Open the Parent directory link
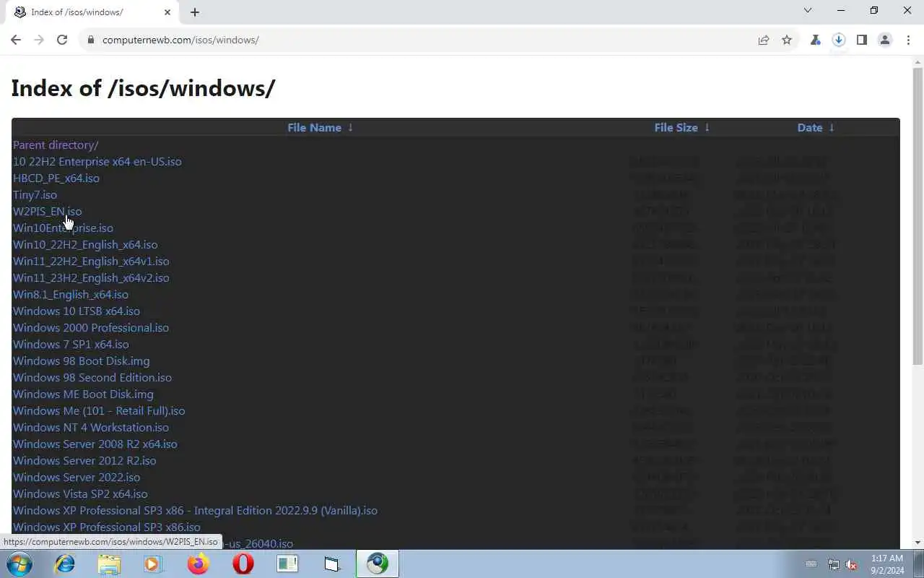 click(56, 144)
